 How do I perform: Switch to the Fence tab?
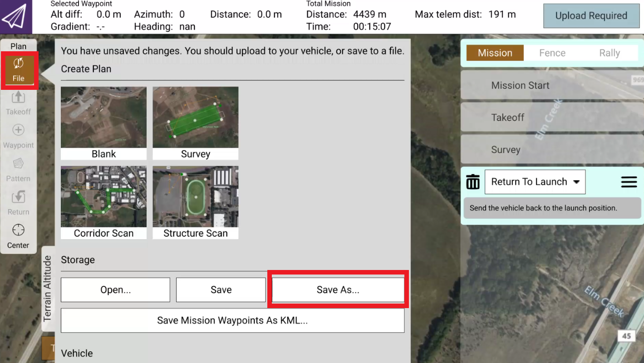(x=552, y=53)
